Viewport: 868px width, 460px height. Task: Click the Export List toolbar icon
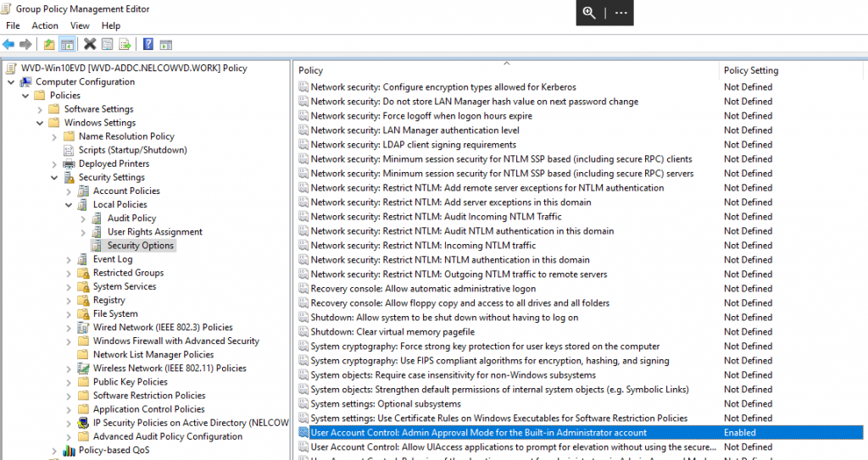[x=125, y=44]
